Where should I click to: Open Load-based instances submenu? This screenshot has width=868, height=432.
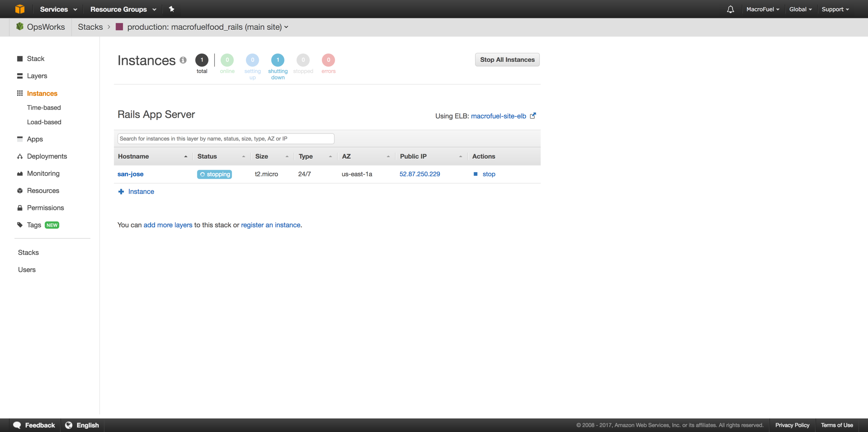coord(44,122)
